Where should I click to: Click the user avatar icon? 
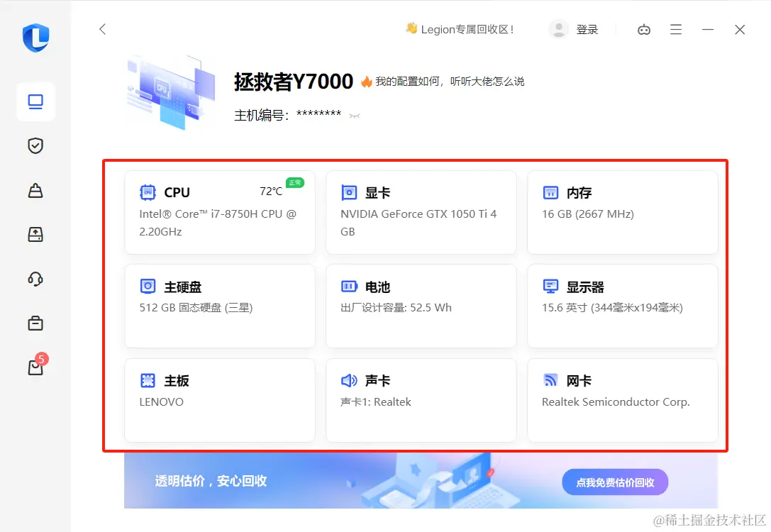(559, 30)
